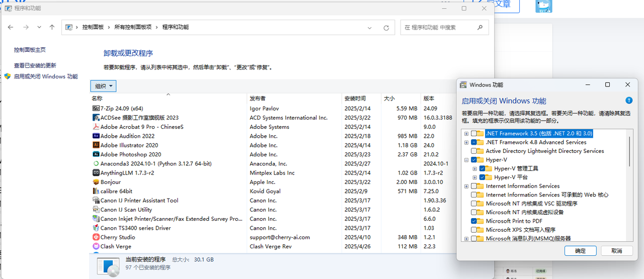Click 确定 in Windows 功能 dialog
Image resolution: width=644 pixels, height=279 pixels.
point(580,251)
